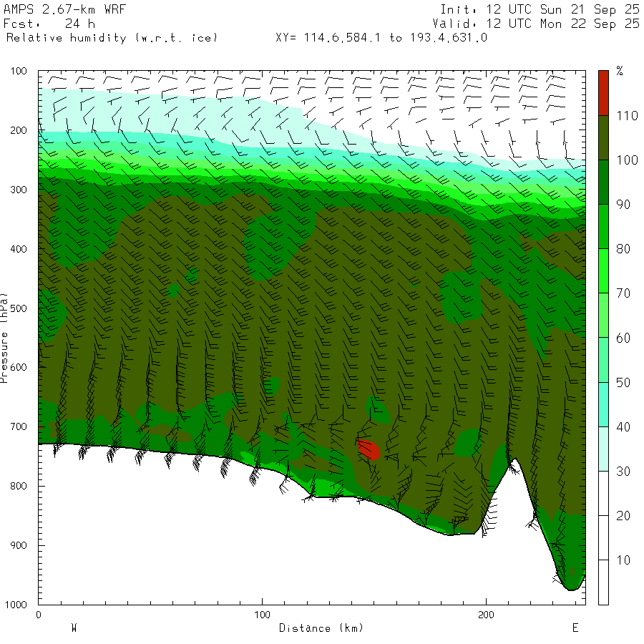Click the 'Valid: 12 UTC Mon 22 Sep 25' text
This screenshot has height=644, width=644.
click(535, 24)
